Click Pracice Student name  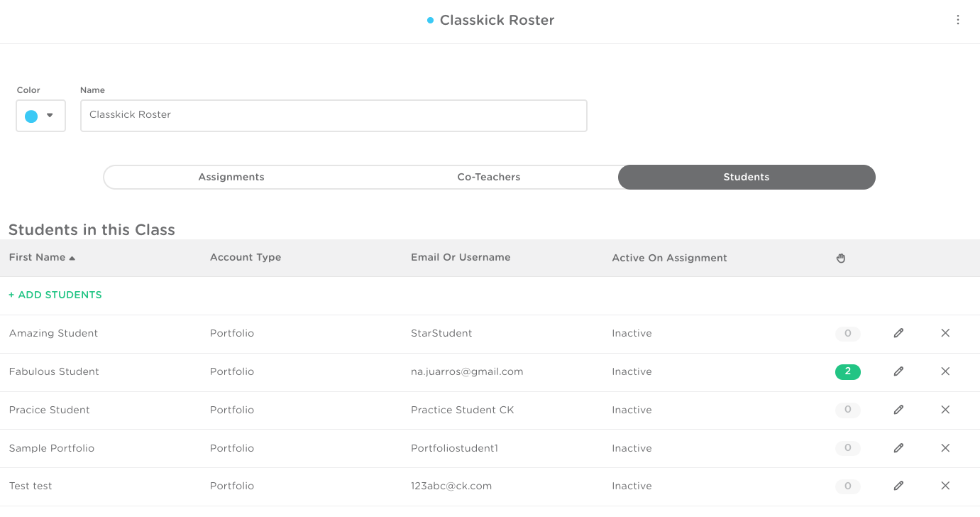(x=50, y=410)
